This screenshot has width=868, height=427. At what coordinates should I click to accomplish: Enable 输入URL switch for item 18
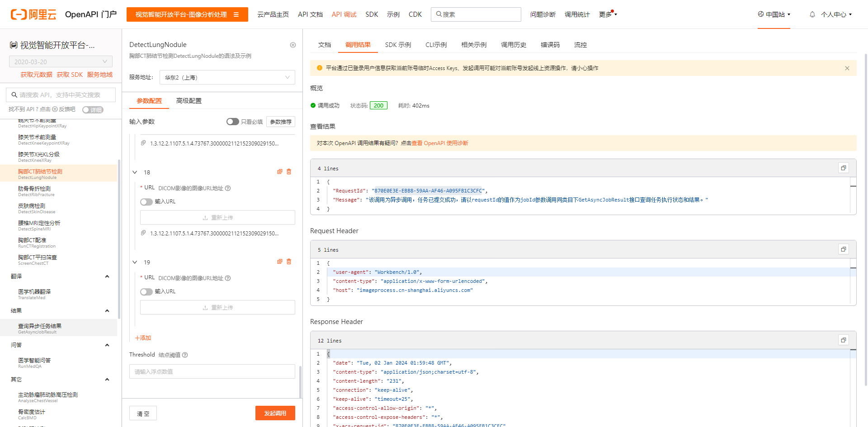pyautogui.click(x=146, y=202)
